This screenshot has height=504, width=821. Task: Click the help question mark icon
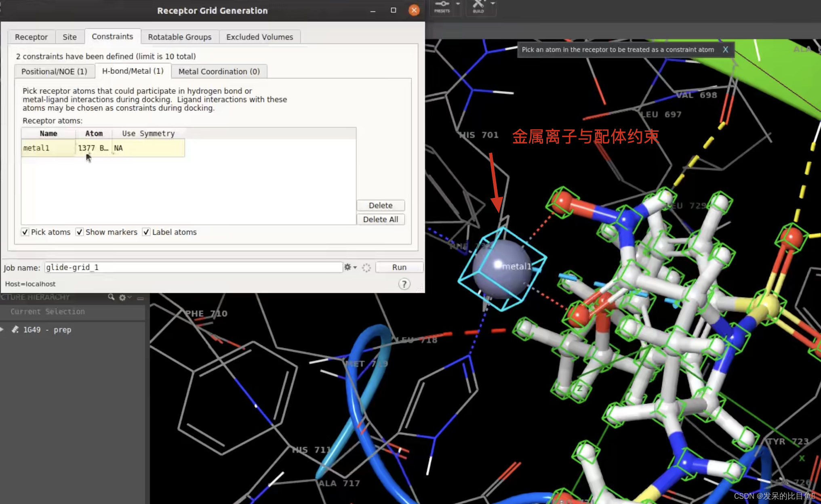[404, 284]
